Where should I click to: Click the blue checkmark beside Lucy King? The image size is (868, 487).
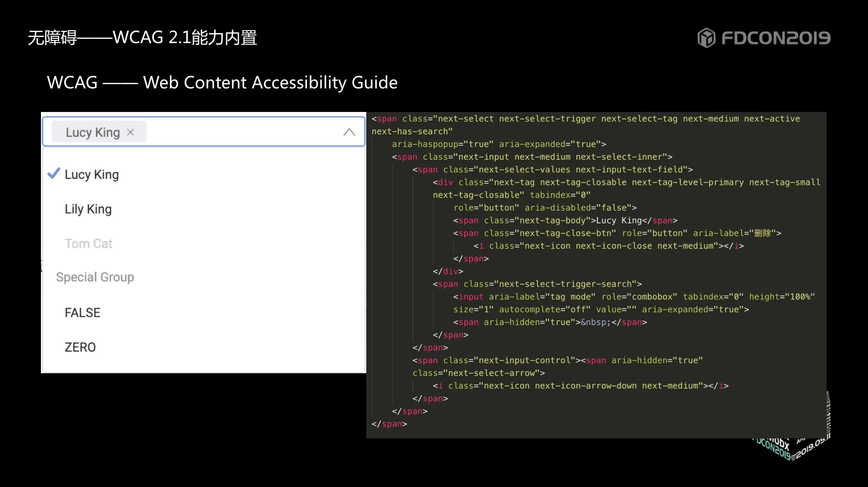click(x=54, y=174)
